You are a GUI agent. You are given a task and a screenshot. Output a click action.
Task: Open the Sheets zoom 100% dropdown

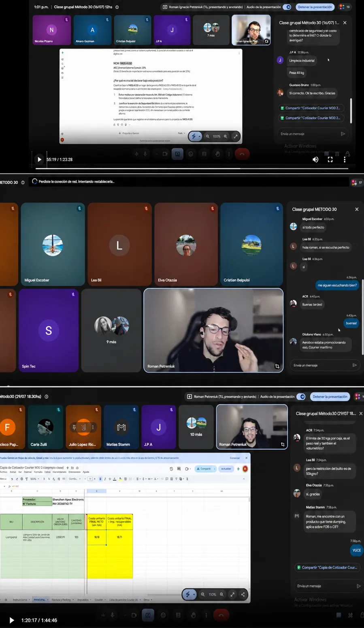pyautogui.click(x=34, y=479)
